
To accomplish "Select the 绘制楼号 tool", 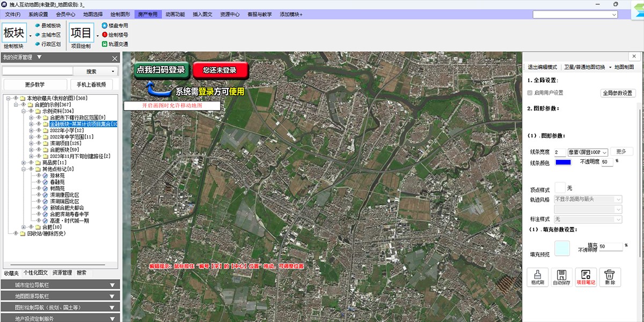I will (x=115, y=35).
